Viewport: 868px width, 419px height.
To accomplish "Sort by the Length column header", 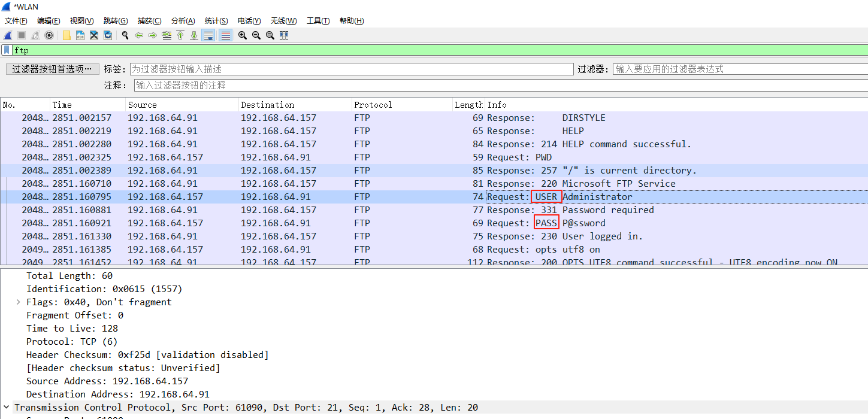I will [x=469, y=105].
